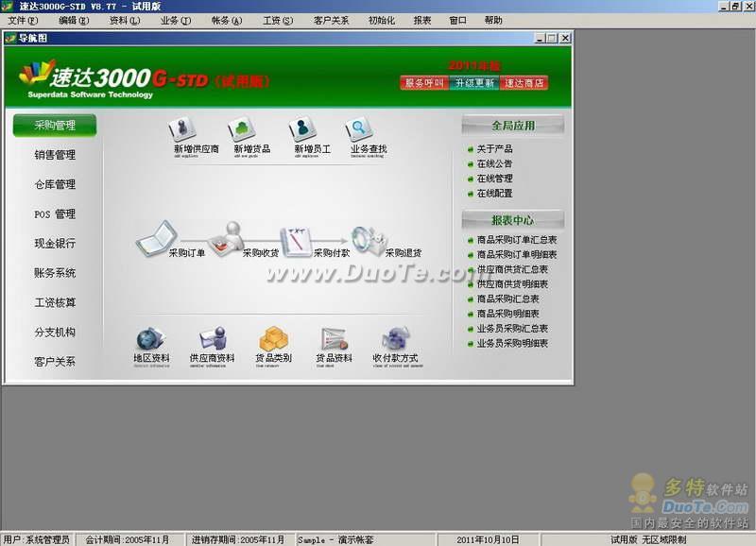Open the 资料(L) menu

coord(125,20)
